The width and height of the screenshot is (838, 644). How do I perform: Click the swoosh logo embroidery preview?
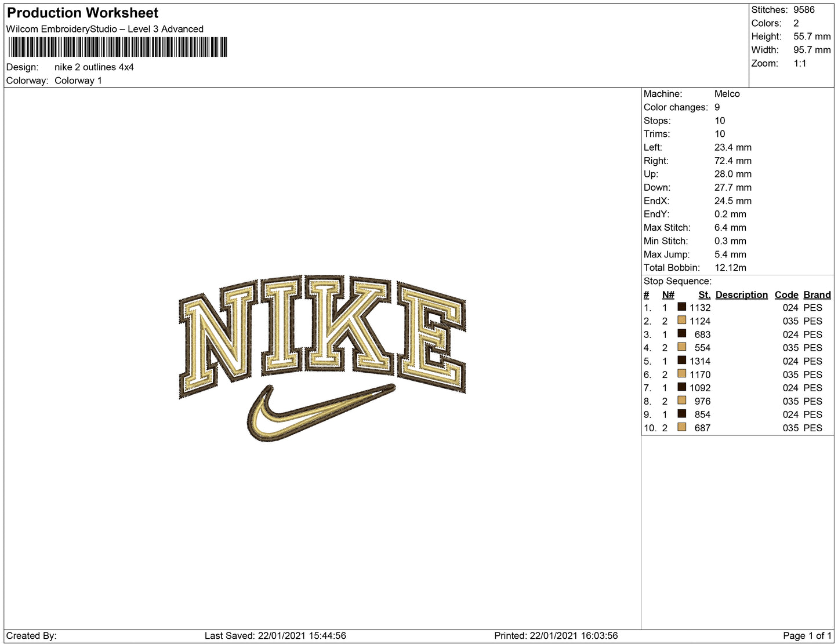321,412
